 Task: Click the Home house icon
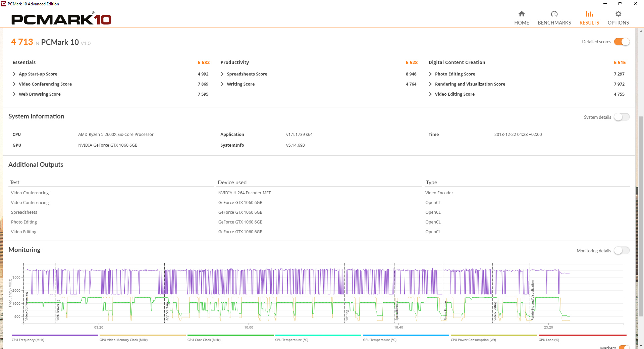pos(522,14)
